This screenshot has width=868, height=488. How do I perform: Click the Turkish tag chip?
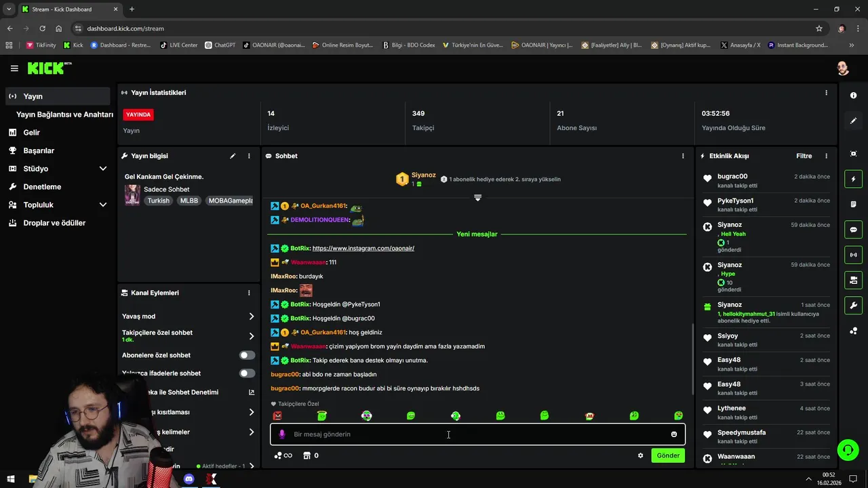(159, 201)
